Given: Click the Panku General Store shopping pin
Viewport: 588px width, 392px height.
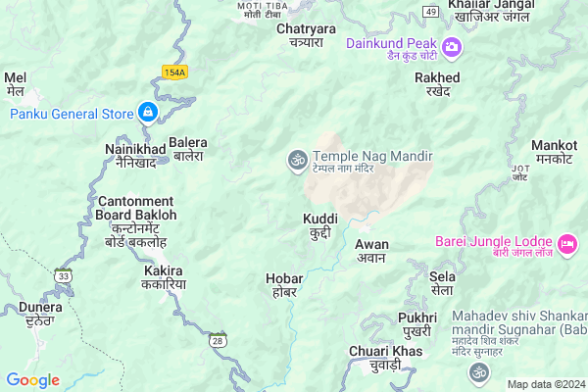Looking at the screenshot, I should pyautogui.click(x=148, y=113).
